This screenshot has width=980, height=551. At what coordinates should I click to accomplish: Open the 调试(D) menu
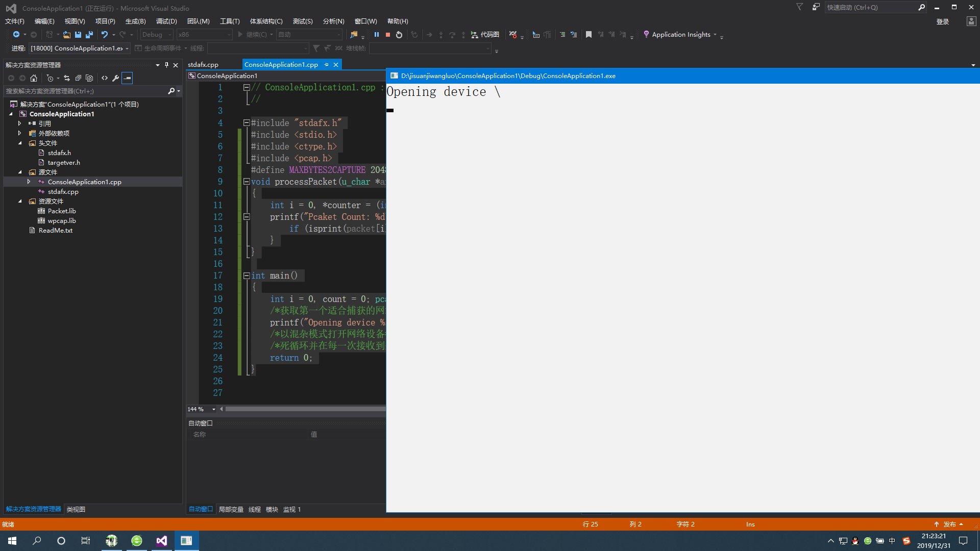[x=166, y=21]
